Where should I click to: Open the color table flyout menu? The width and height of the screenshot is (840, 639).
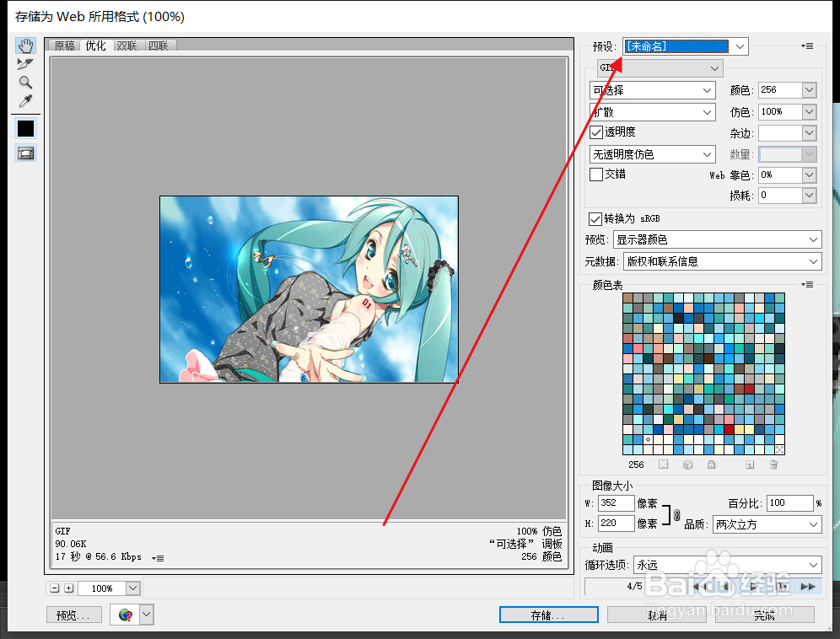point(807,284)
